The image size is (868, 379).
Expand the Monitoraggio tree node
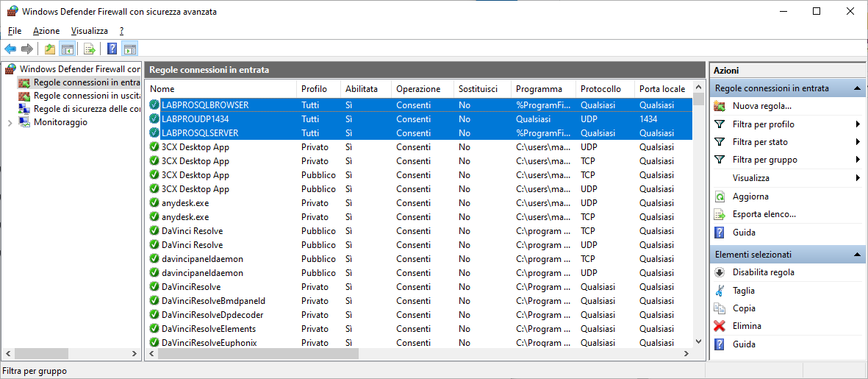10,122
